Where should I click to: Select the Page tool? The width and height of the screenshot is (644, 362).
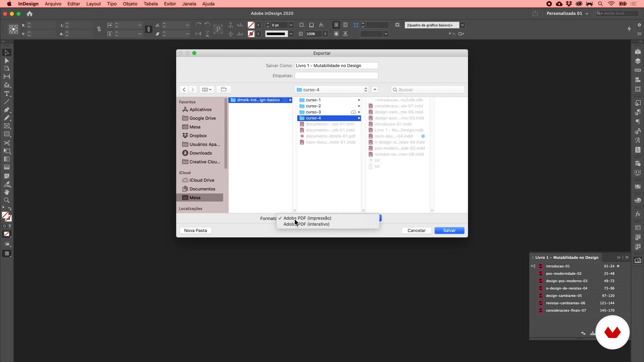[x=7, y=68]
